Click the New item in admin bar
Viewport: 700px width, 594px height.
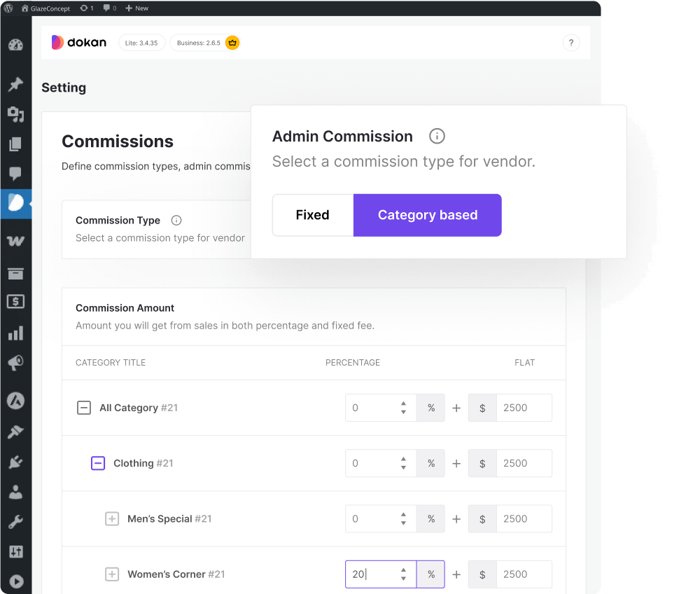coord(136,8)
